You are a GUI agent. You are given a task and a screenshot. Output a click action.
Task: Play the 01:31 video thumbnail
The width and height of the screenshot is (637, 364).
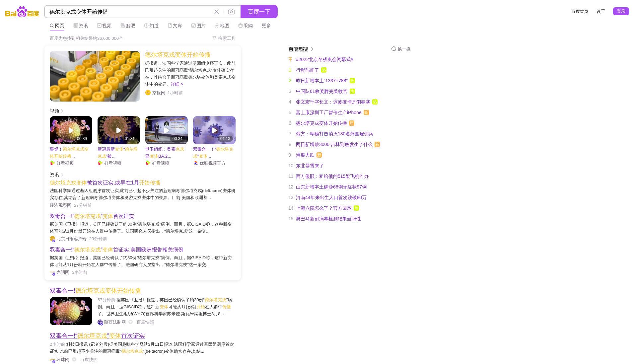(x=119, y=130)
